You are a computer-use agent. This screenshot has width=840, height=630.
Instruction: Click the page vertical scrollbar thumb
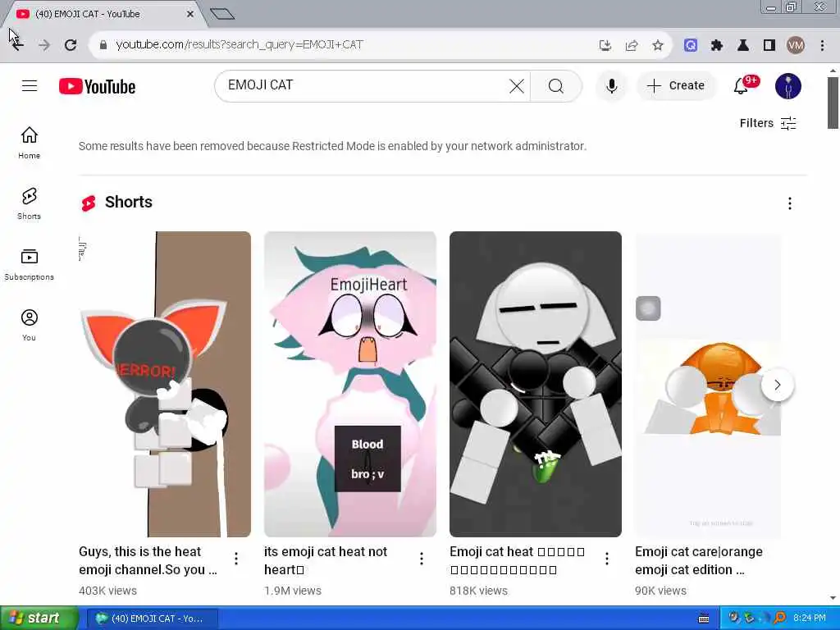pyautogui.click(x=833, y=103)
